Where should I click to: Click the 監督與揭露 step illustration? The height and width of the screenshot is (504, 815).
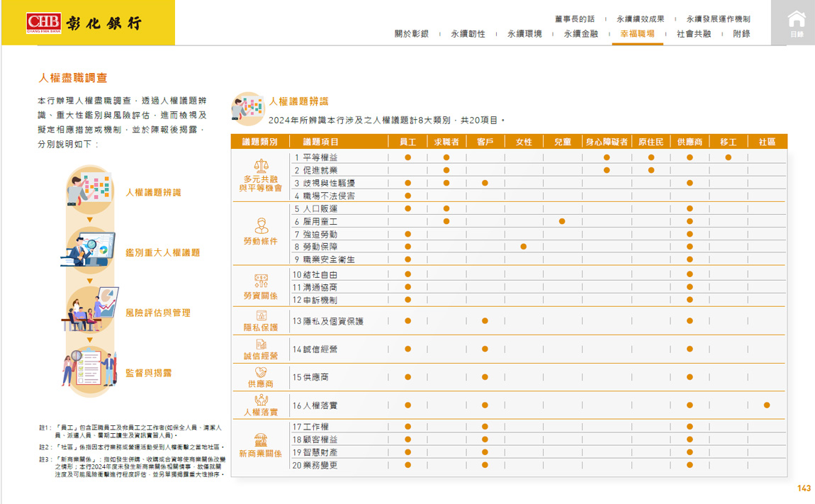click(x=90, y=368)
